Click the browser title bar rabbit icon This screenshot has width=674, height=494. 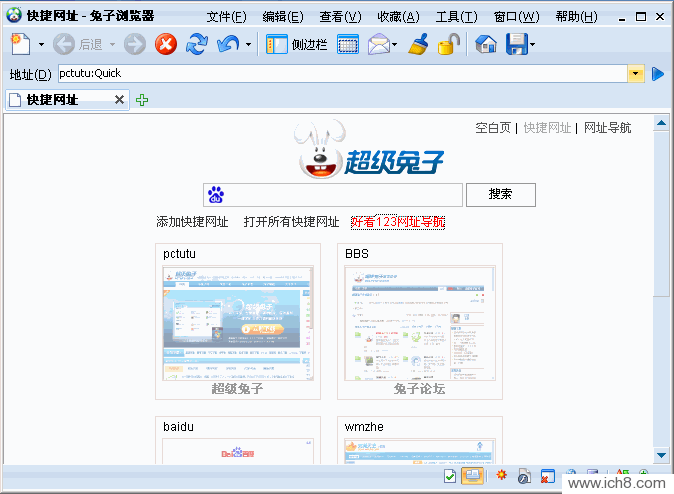pyautogui.click(x=14, y=15)
